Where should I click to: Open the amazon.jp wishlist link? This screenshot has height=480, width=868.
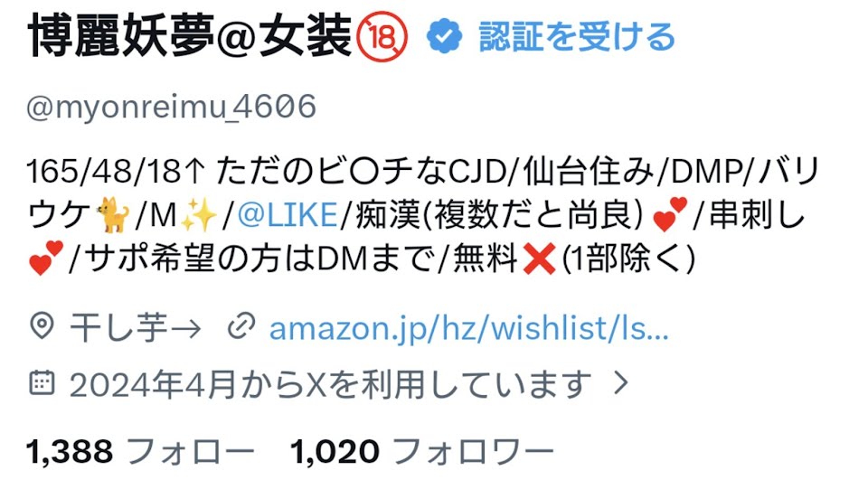[469, 328]
